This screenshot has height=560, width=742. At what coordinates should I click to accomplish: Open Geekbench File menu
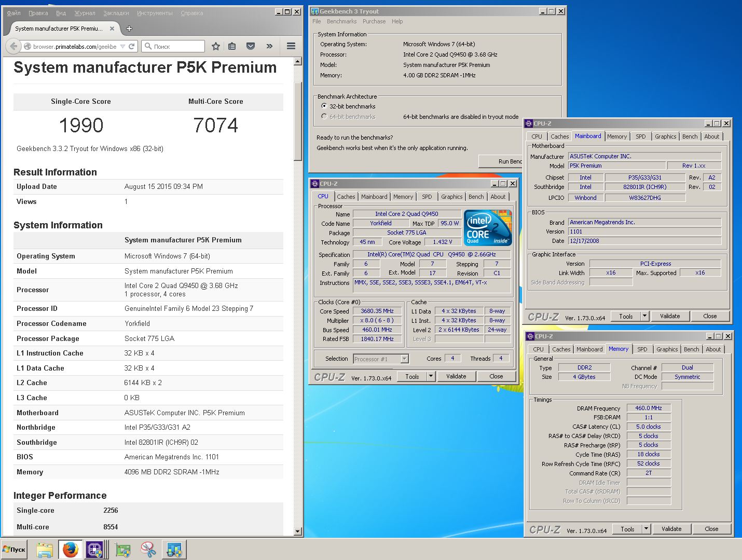[x=317, y=21]
